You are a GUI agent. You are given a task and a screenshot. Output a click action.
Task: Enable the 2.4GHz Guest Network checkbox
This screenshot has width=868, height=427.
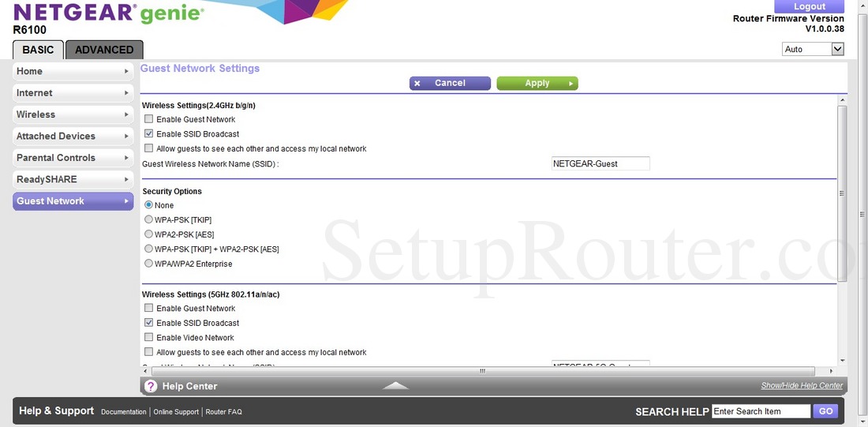coord(148,119)
